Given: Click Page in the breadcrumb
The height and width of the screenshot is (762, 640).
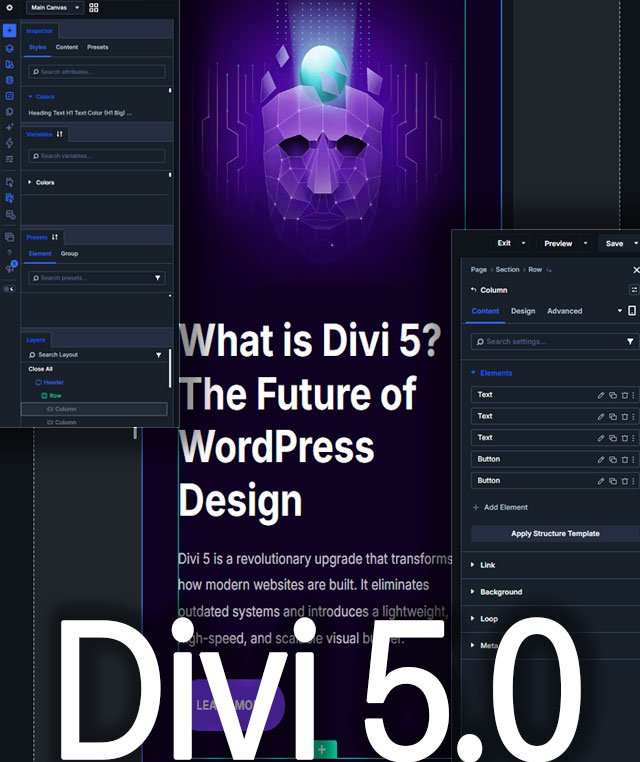Looking at the screenshot, I should pyautogui.click(x=479, y=270).
